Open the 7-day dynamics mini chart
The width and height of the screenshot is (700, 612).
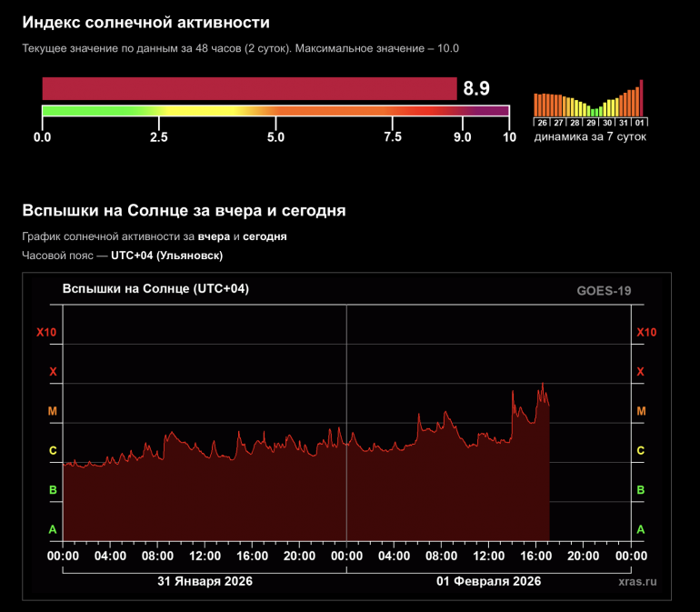click(x=589, y=98)
